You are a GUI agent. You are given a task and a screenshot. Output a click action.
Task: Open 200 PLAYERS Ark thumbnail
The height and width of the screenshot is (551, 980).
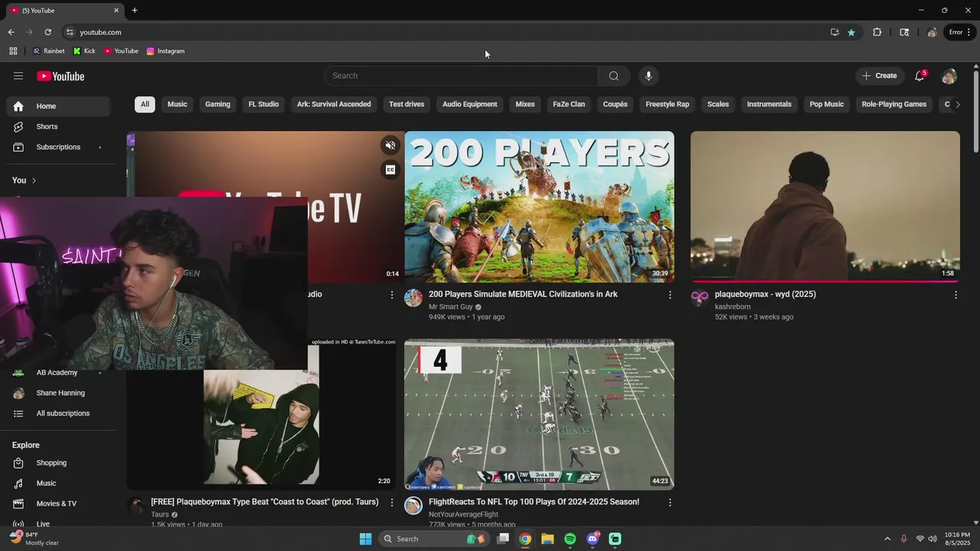[540, 207]
